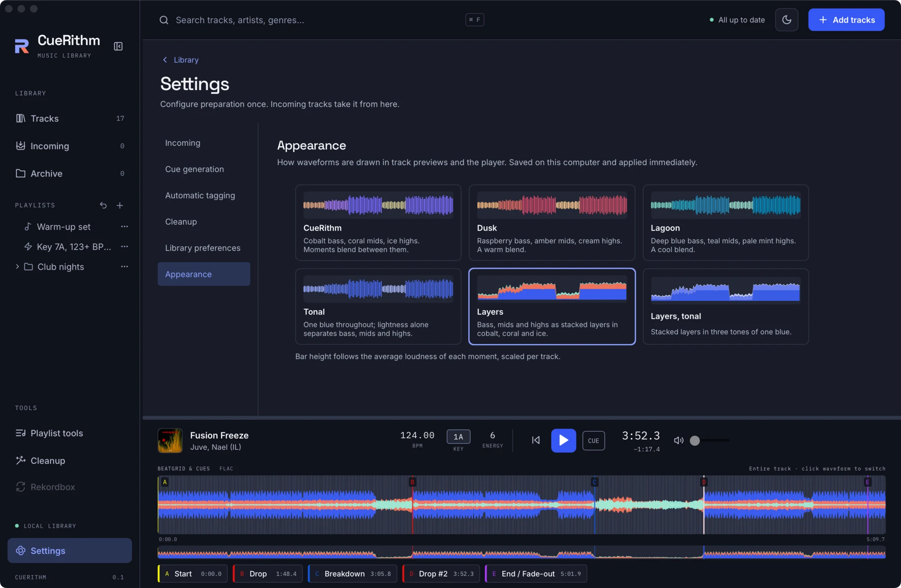
Task: Click the undo arrow beside Playlists
Action: tap(103, 205)
